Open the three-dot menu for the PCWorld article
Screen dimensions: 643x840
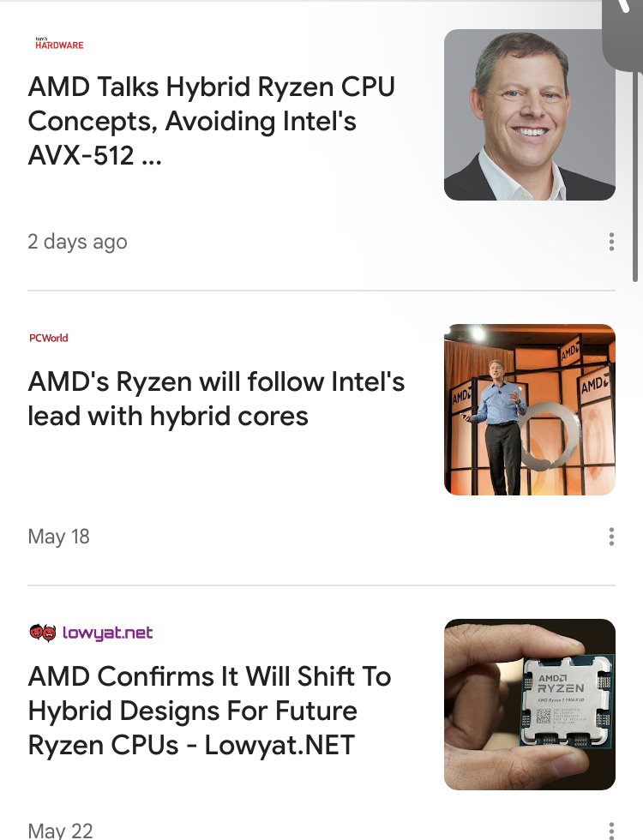pos(611,537)
